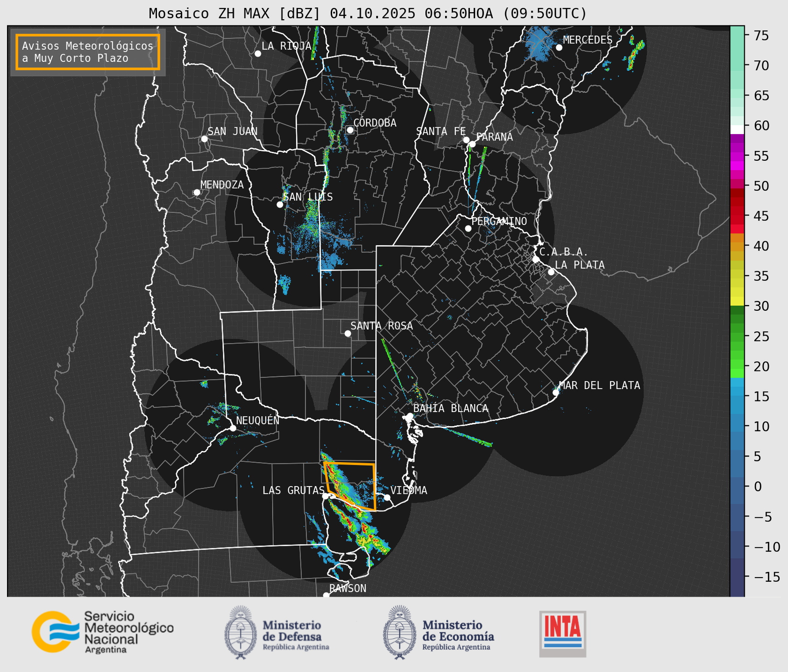Click the NEUQUÉN city label
This screenshot has width=788, height=672.
pos(258,421)
